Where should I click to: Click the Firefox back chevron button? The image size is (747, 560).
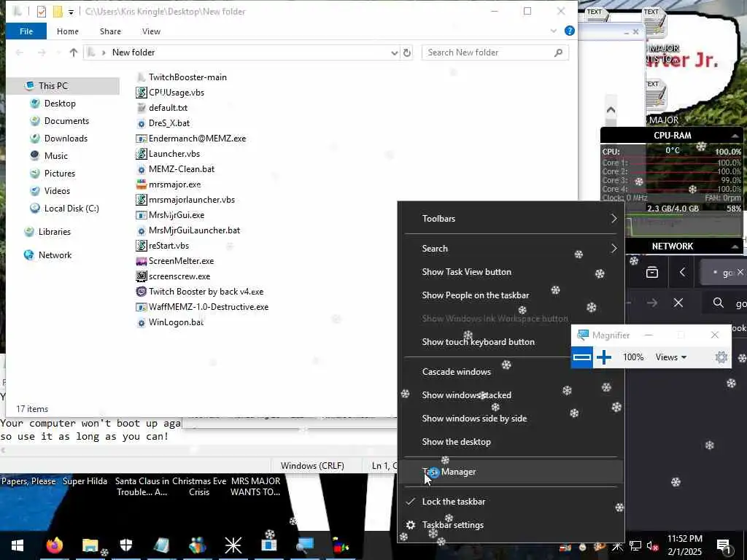(682, 272)
